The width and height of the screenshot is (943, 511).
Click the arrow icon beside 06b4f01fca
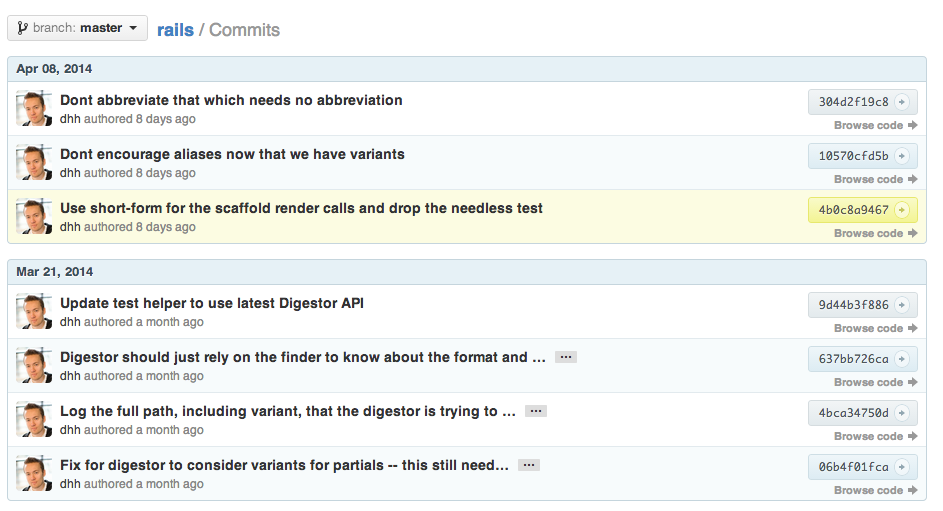(x=901, y=467)
